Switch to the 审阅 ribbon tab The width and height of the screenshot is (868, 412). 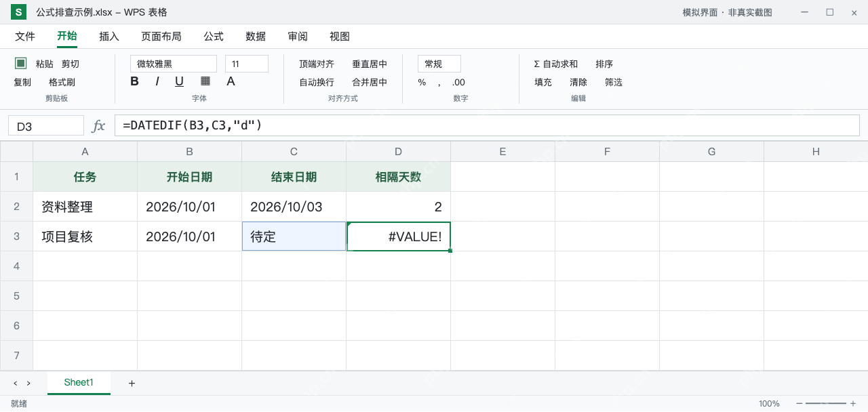click(x=298, y=37)
